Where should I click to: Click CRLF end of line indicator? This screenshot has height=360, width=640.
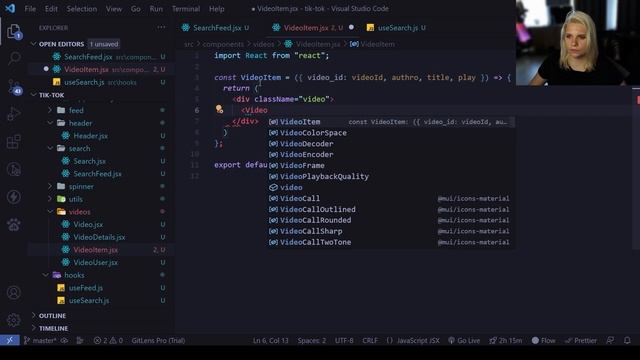[370, 340]
